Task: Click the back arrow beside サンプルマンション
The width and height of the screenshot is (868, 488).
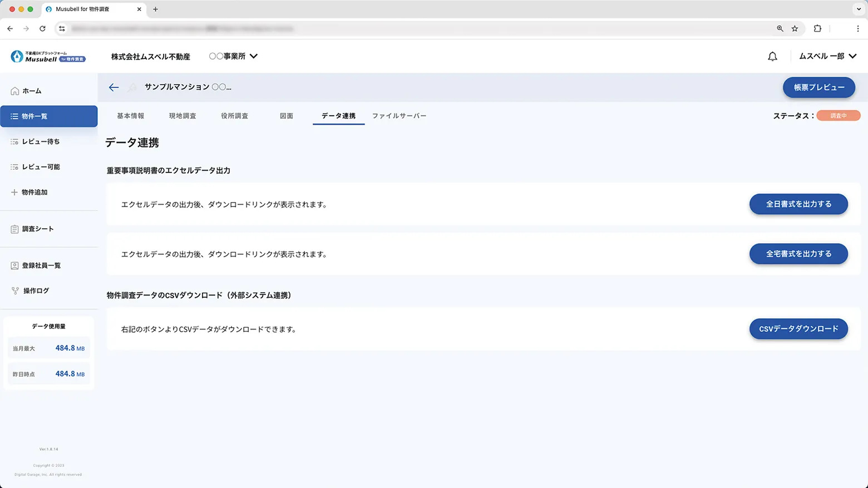Action: click(x=114, y=87)
